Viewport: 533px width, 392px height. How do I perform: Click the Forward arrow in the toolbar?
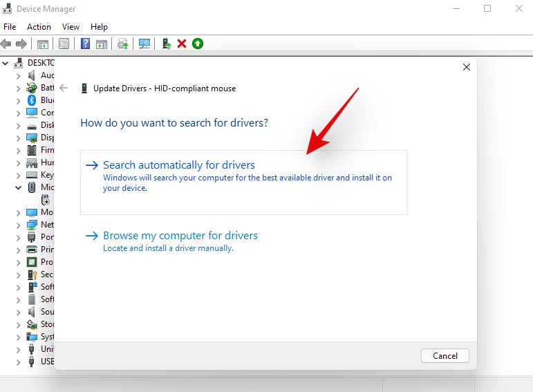pyautogui.click(x=21, y=44)
